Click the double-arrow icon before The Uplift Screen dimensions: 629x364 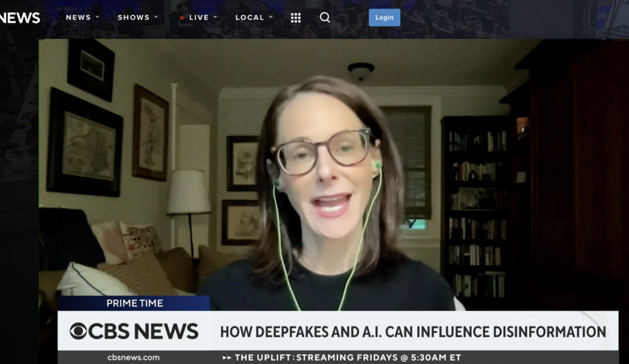[227, 357]
